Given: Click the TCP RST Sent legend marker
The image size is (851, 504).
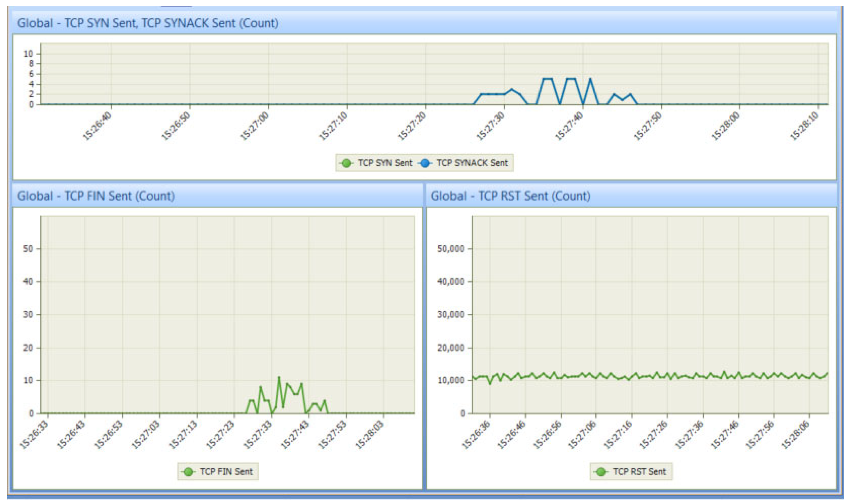Looking at the screenshot, I should point(601,472).
